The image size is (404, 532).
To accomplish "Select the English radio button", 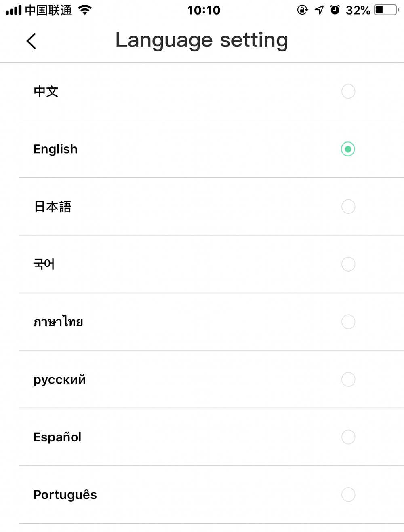I will [x=348, y=149].
